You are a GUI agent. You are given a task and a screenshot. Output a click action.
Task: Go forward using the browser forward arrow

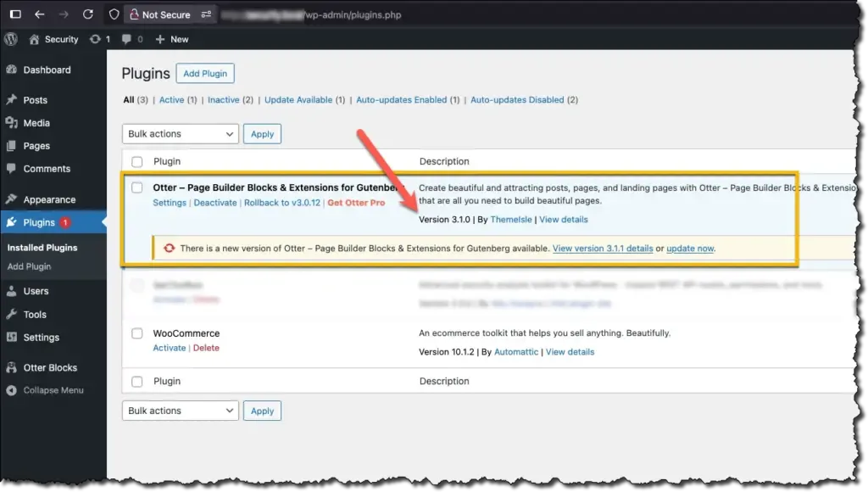pos(64,14)
